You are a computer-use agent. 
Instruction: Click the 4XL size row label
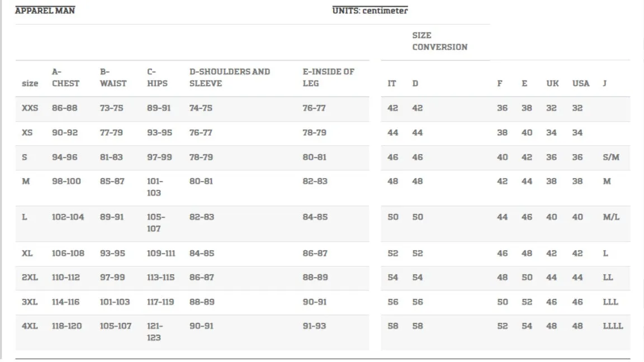[30, 326]
